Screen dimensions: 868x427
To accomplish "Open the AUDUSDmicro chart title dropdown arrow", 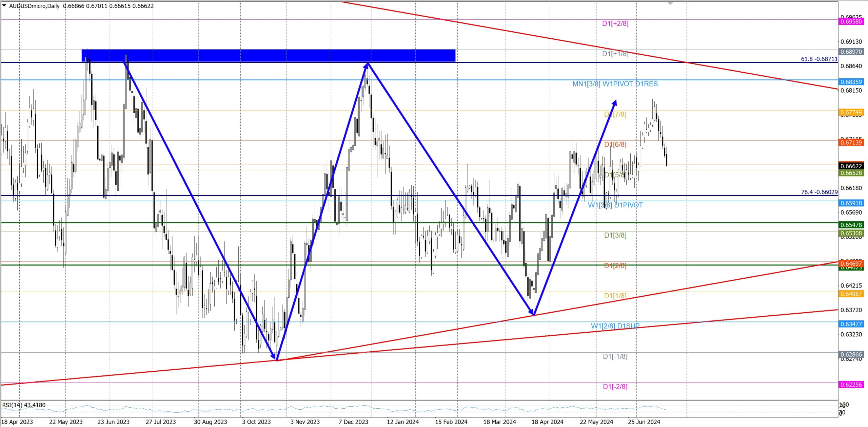I will [4, 5].
